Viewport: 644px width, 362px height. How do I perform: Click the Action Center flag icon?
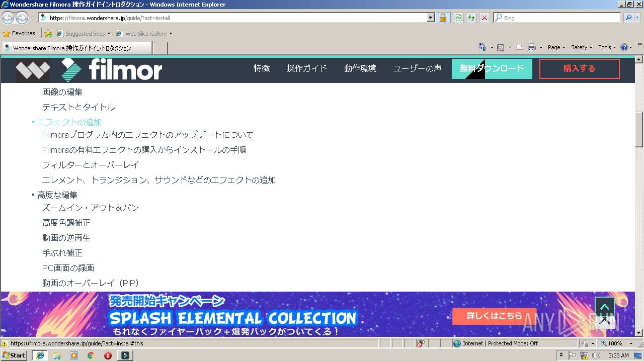(x=572, y=355)
